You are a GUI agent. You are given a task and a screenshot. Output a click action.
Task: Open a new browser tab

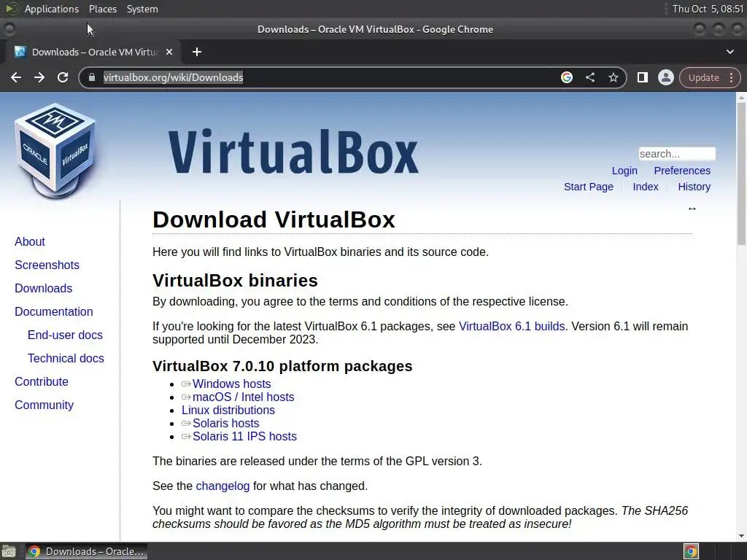197,52
